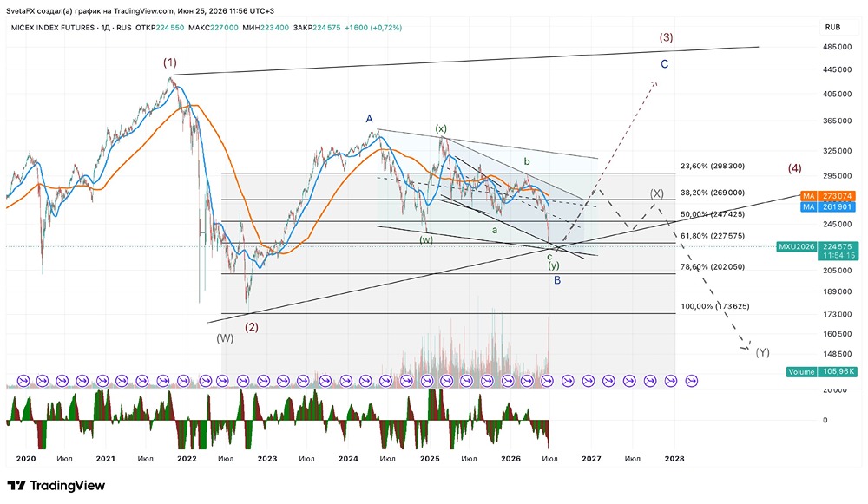Select the blue MA 261901 price label

[x=829, y=207]
